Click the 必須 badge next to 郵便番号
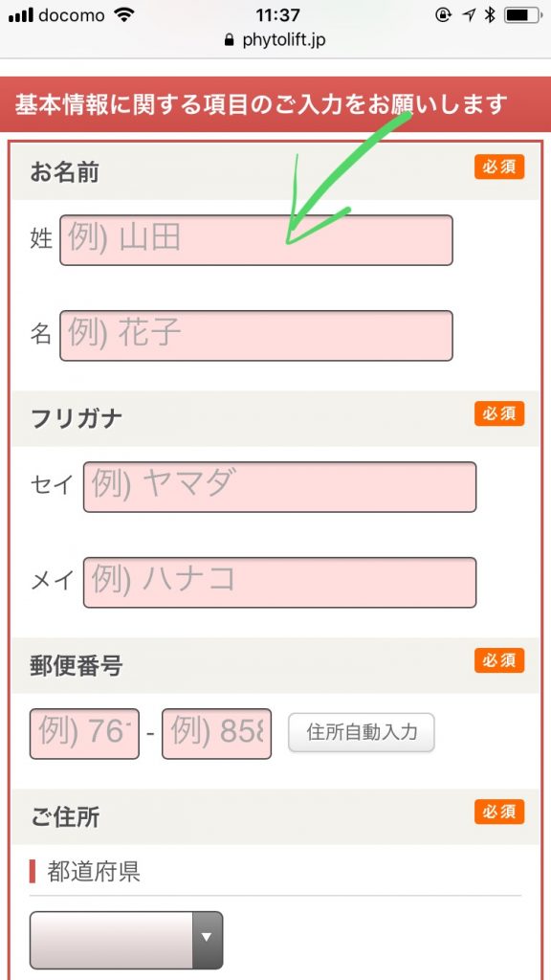 (x=499, y=660)
